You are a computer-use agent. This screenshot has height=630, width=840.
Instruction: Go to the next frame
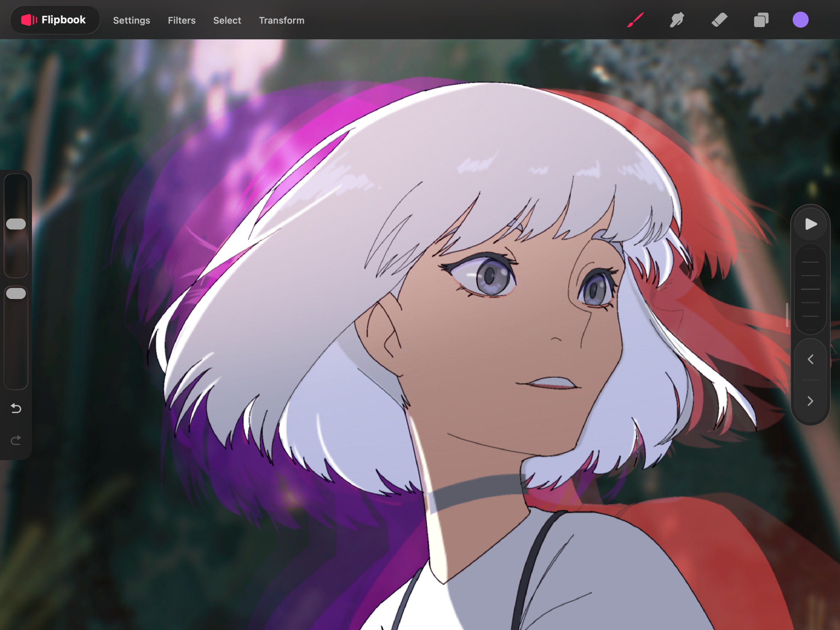point(810,401)
